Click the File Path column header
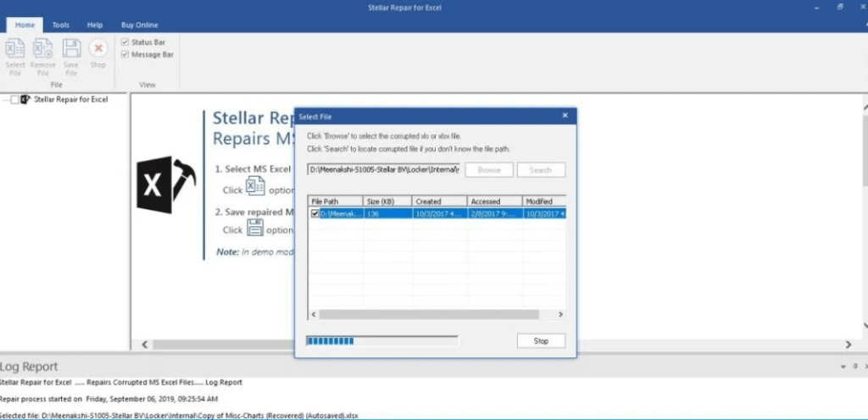 coord(336,202)
